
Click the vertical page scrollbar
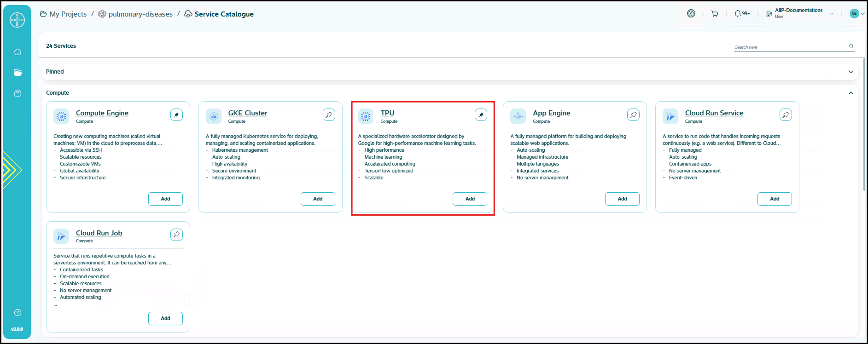coord(864,124)
